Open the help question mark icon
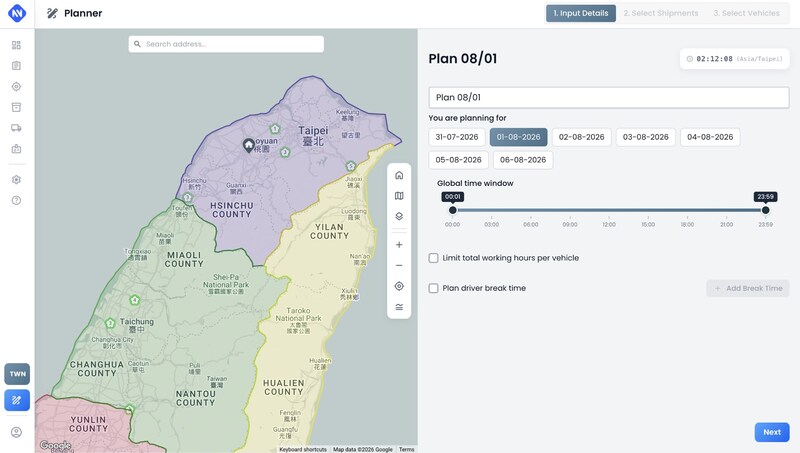This screenshot has width=800, height=453. click(x=16, y=200)
